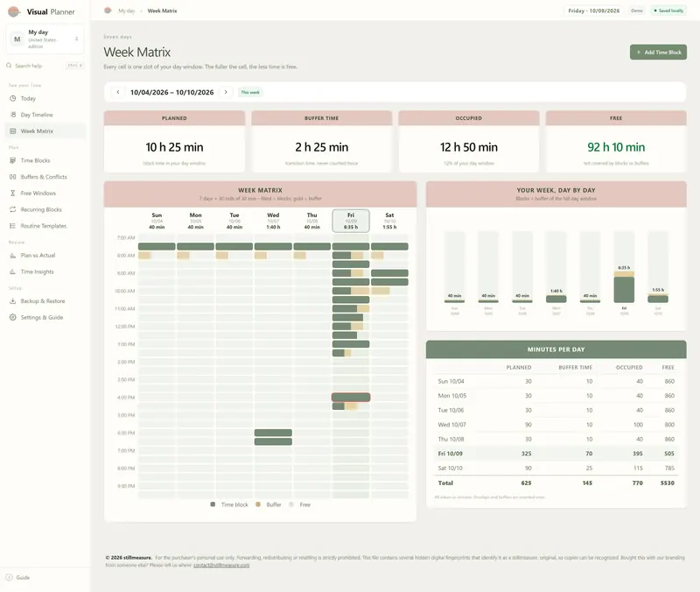This screenshot has height=592, width=700.
Task: Click the Backup & Restore download icon
Action: (13, 301)
